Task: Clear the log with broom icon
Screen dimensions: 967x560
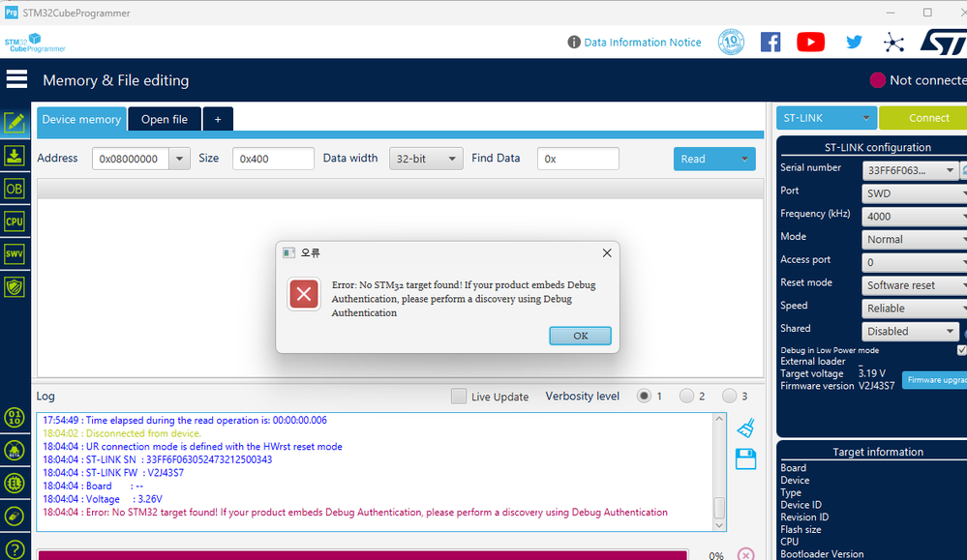Action: tap(745, 428)
